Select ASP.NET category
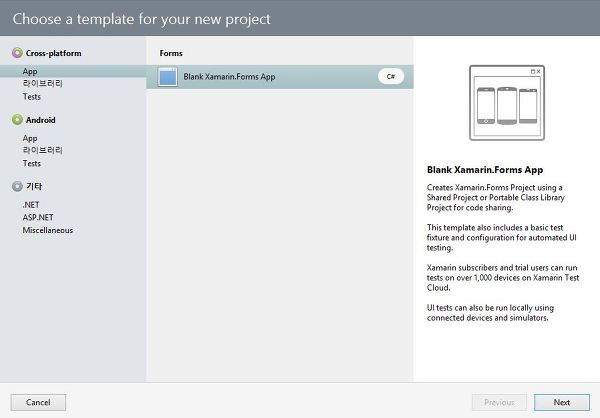 (38, 217)
